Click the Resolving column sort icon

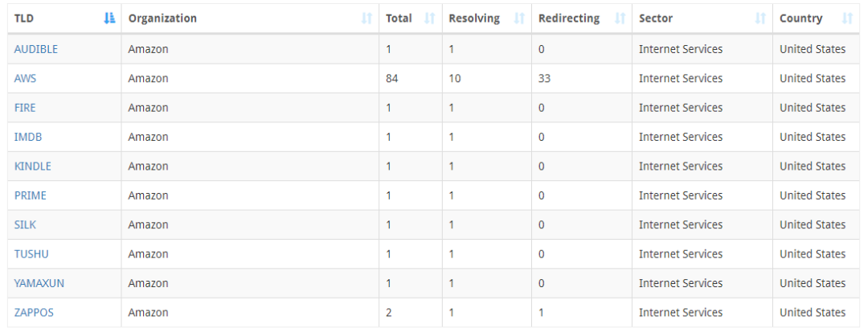518,18
